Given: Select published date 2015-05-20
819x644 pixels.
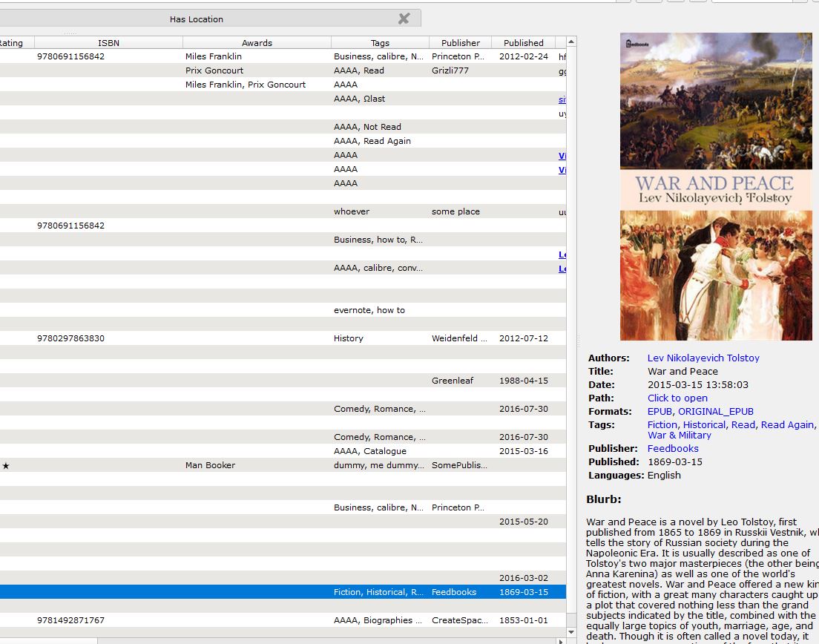Looking at the screenshot, I should [523, 522].
